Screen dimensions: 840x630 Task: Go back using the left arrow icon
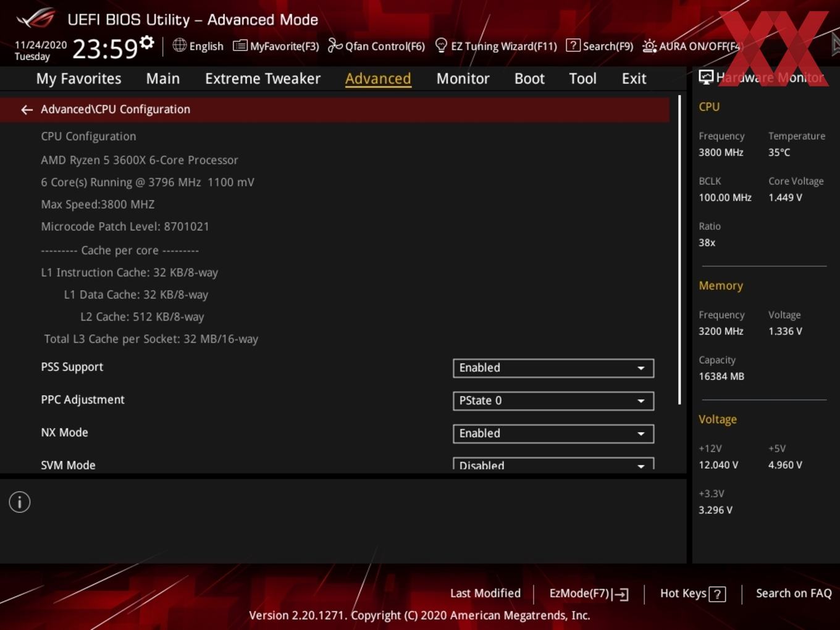click(27, 109)
